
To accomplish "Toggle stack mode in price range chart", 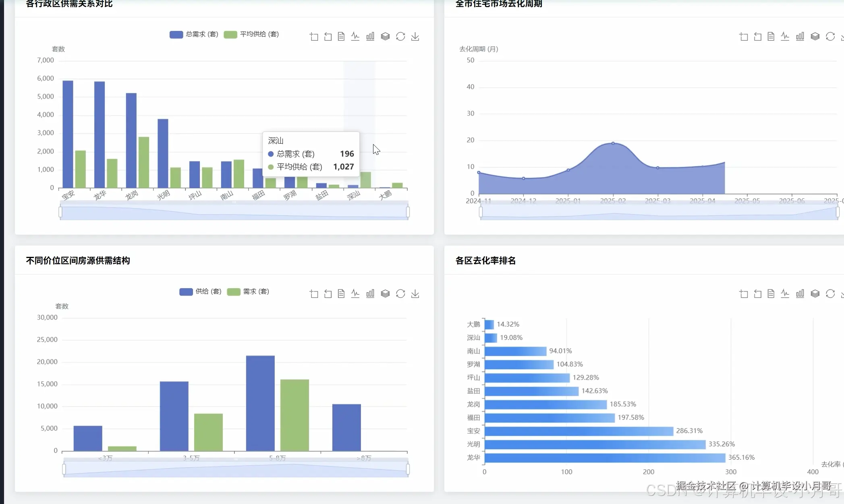I will click(x=385, y=294).
